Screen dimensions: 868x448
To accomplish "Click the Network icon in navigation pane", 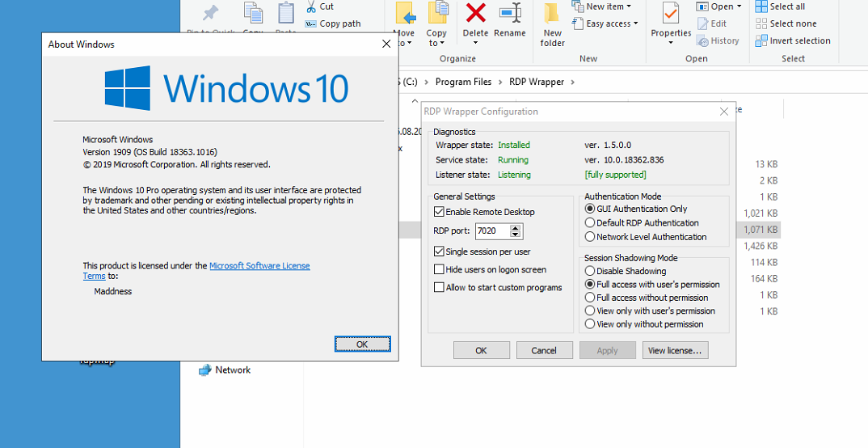I will click(204, 370).
